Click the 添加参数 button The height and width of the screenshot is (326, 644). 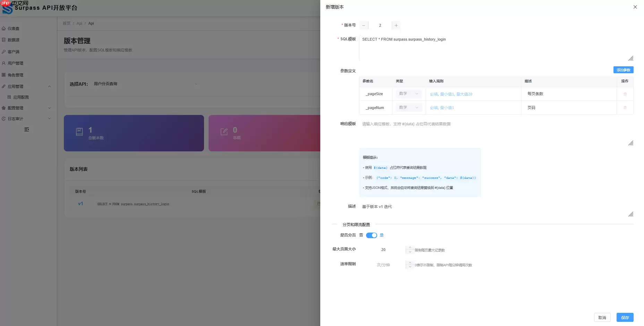[x=623, y=70]
